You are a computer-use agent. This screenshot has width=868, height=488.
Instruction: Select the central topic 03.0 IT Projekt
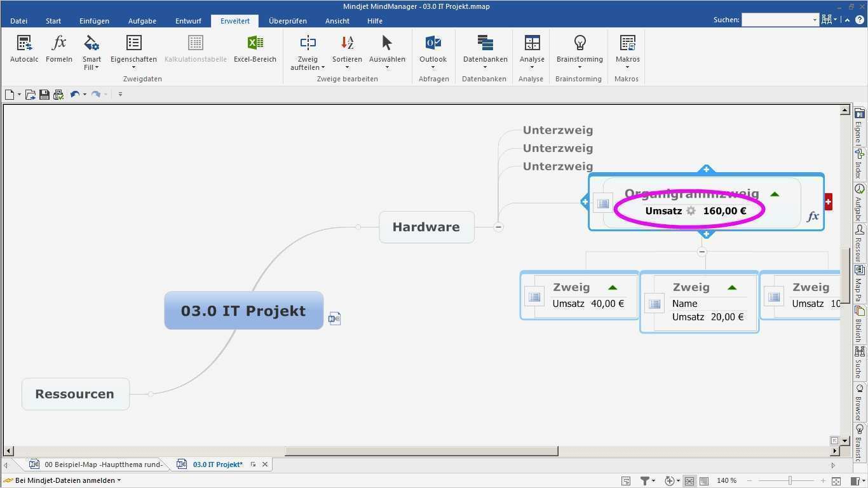click(244, 311)
